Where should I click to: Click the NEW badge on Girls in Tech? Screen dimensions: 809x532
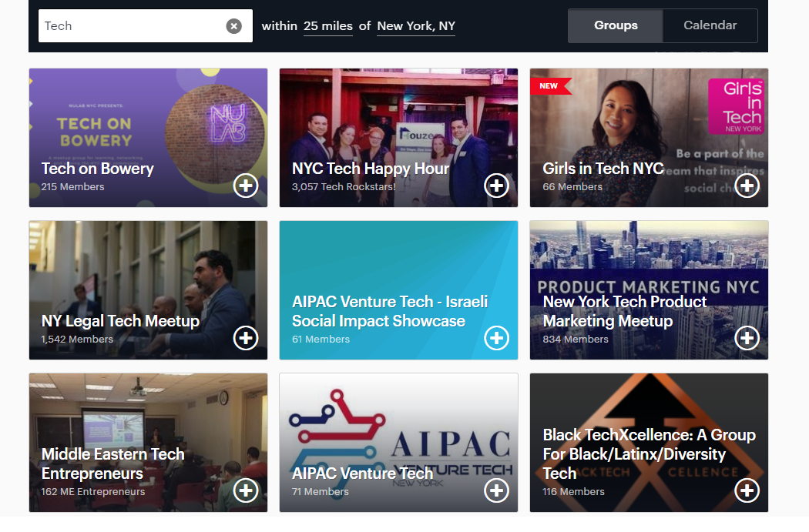[550, 86]
